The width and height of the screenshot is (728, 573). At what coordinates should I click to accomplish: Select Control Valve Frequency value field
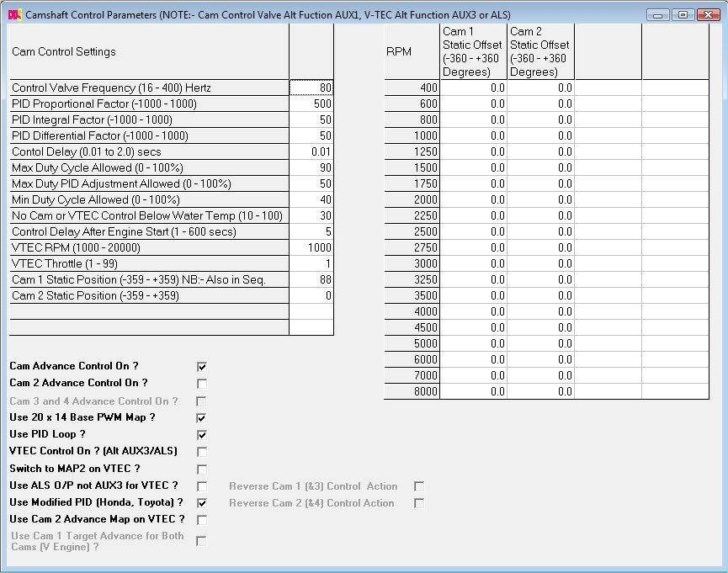tap(311, 88)
